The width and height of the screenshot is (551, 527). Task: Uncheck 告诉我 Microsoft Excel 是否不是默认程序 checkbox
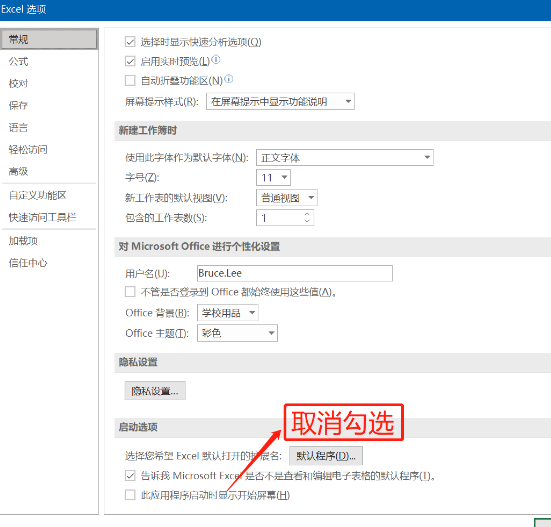click(x=130, y=476)
